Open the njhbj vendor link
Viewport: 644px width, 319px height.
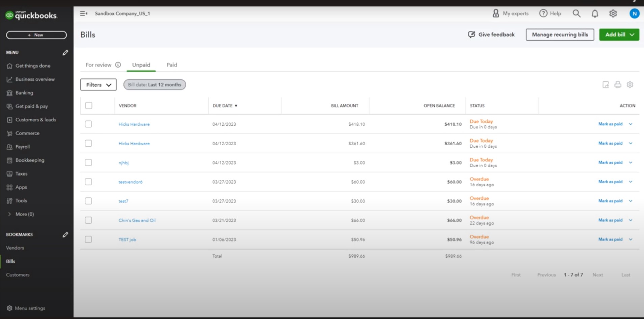(124, 163)
